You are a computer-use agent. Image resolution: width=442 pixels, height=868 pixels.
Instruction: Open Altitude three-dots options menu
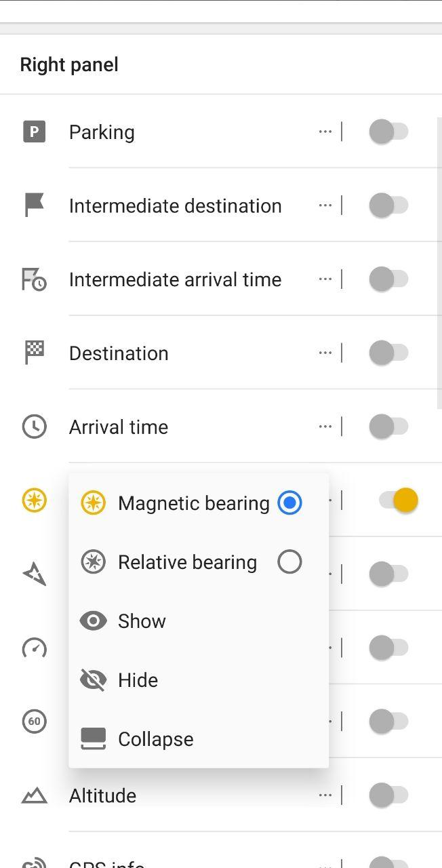325,795
